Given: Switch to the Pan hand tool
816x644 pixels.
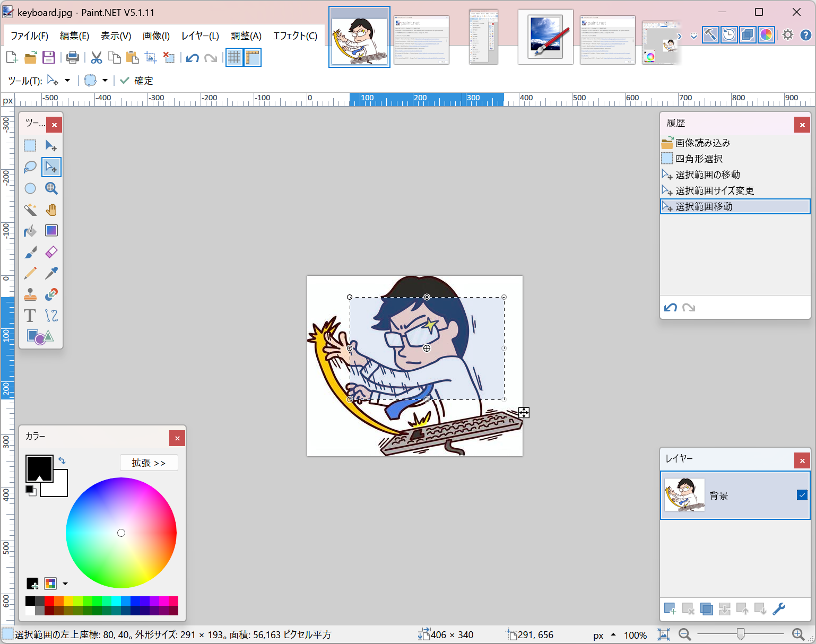Looking at the screenshot, I should (51, 210).
